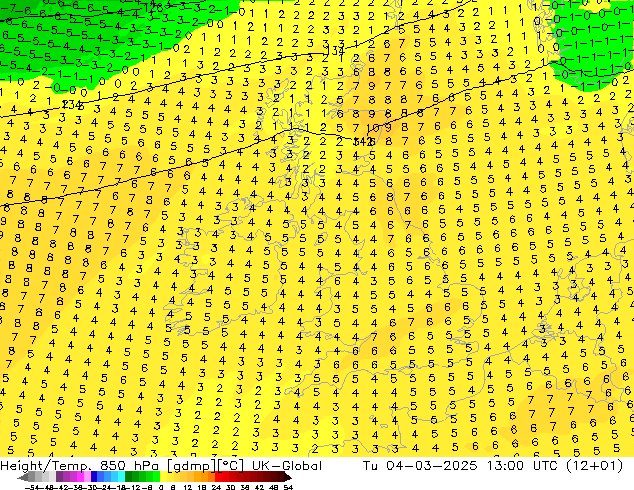The height and width of the screenshot is (490, 634).
Task: Click the dark brown right arrow end of the colour scale
Action: [x=287, y=477]
